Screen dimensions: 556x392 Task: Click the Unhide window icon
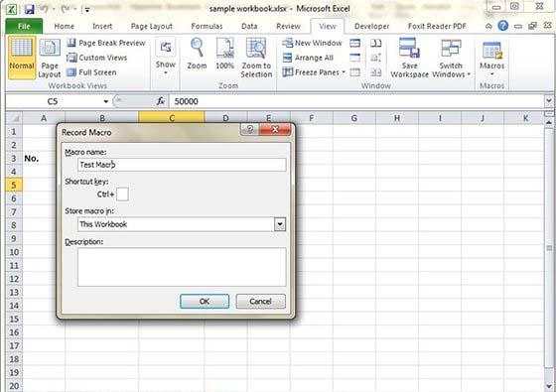(x=355, y=72)
